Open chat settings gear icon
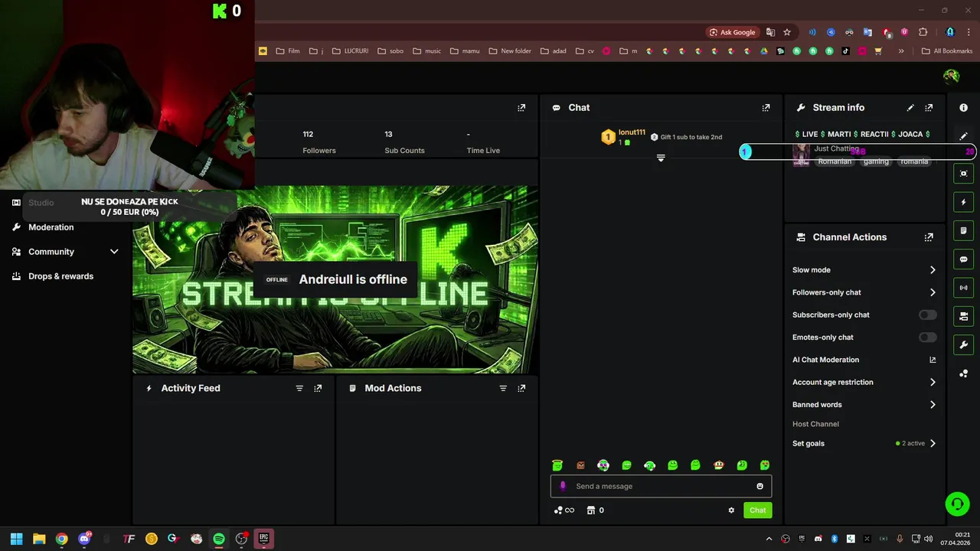 click(x=731, y=510)
